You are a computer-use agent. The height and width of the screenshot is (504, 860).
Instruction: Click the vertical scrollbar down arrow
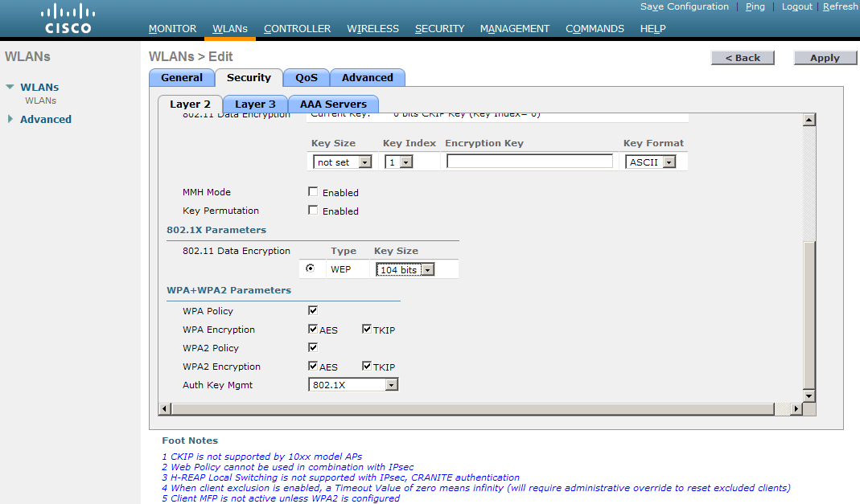[x=809, y=395]
